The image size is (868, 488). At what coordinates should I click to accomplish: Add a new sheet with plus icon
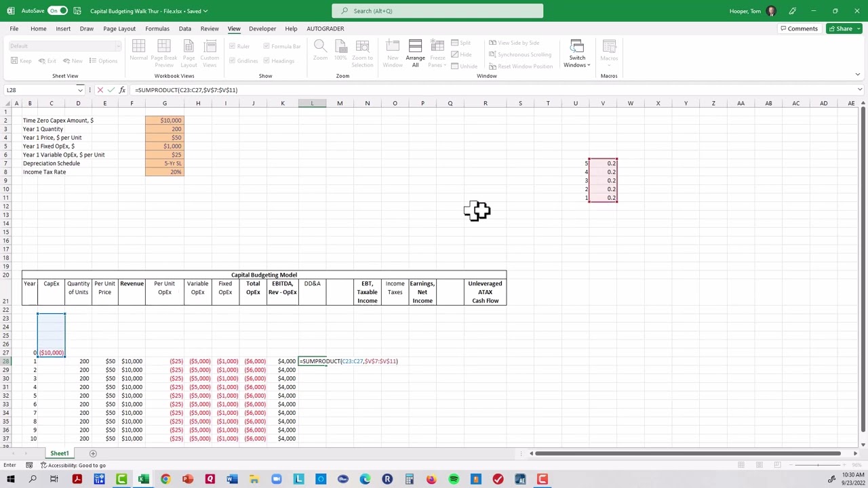[93, 453]
